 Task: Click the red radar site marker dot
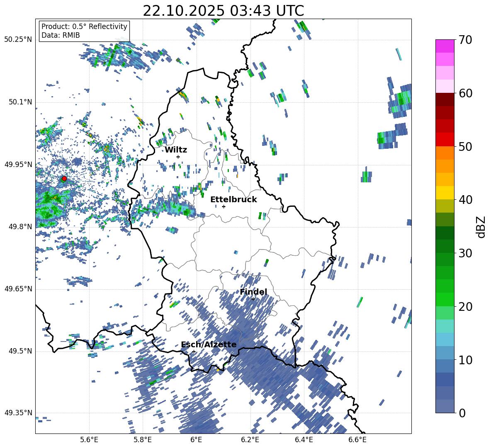point(64,178)
